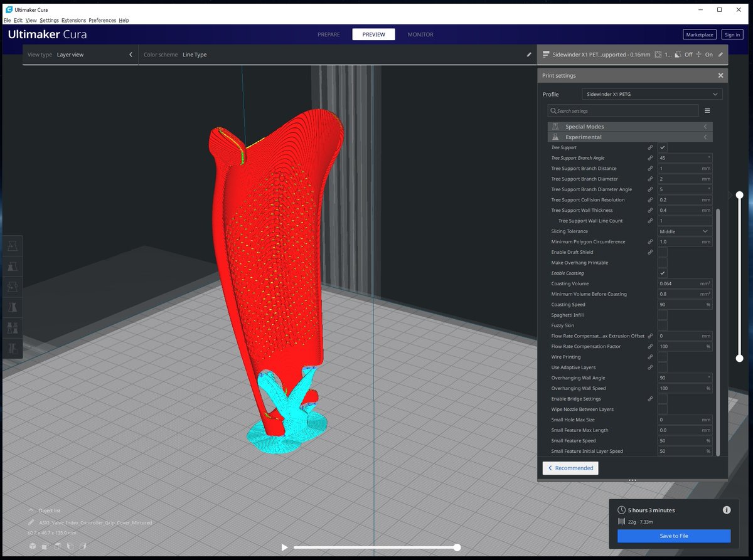This screenshot has height=560, width=753.
Task: Click Save to File
Action: (x=674, y=536)
